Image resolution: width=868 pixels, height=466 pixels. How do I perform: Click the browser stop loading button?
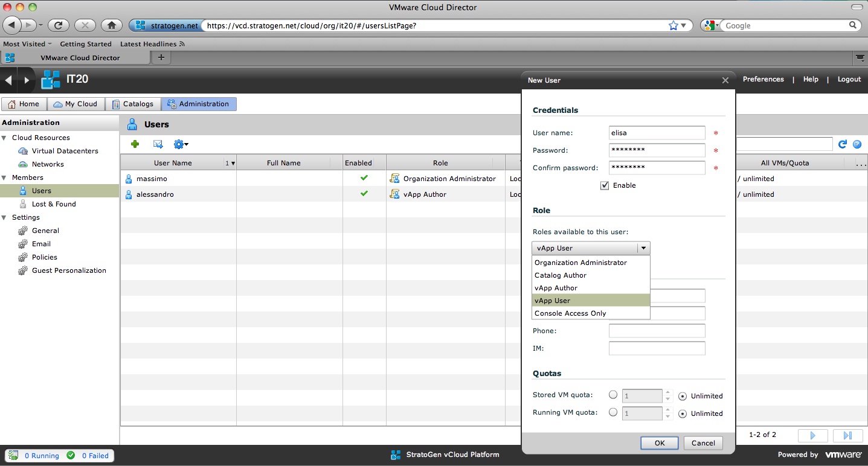tap(85, 25)
